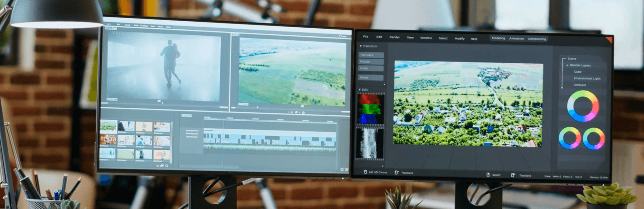Viewport: 644px width, 209px height.
Task: Click the Set 3D Cursor mouse icon
Action: click(x=365, y=172)
